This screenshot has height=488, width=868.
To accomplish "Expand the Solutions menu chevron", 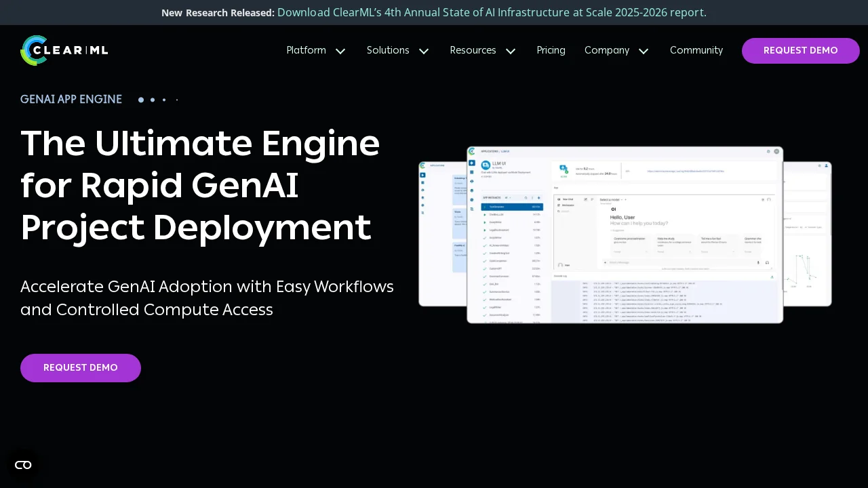I will tap(424, 51).
